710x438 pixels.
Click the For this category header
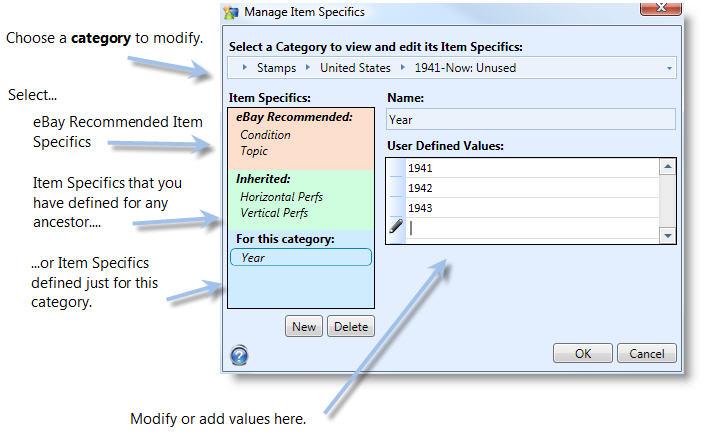285,239
